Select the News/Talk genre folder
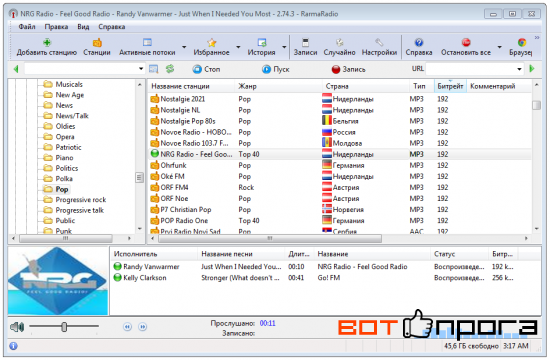550x360 pixels. tap(66, 115)
